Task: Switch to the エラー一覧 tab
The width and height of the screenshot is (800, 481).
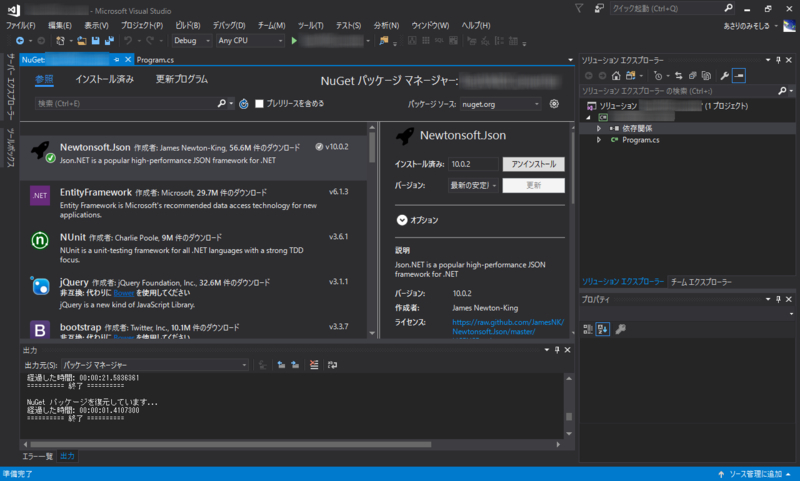Action: click(x=38, y=456)
